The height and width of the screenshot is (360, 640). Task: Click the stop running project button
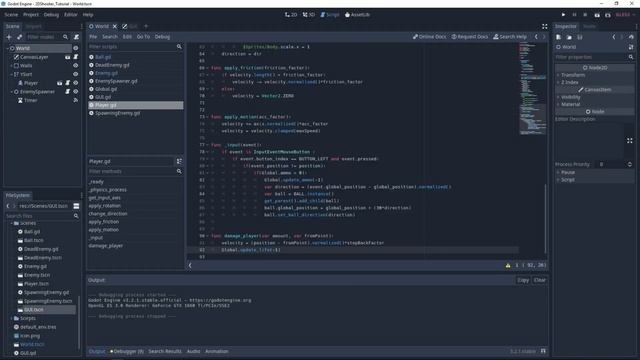(585, 15)
